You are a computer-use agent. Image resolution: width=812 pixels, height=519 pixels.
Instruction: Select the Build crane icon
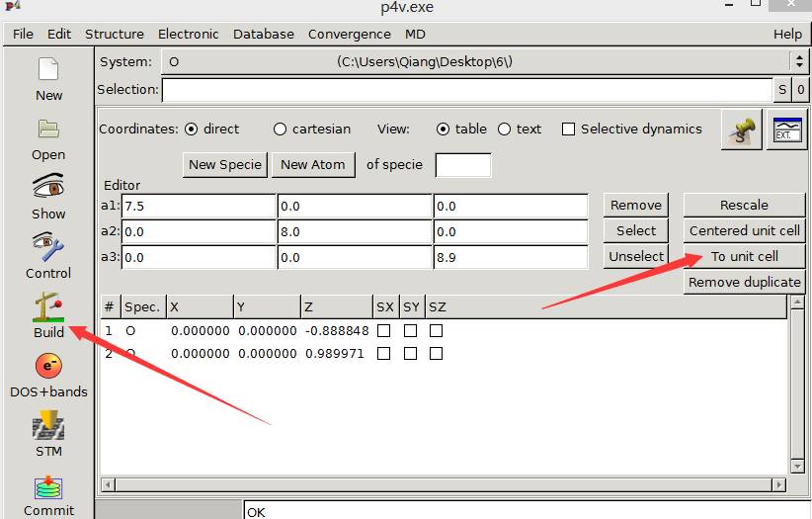[48, 306]
